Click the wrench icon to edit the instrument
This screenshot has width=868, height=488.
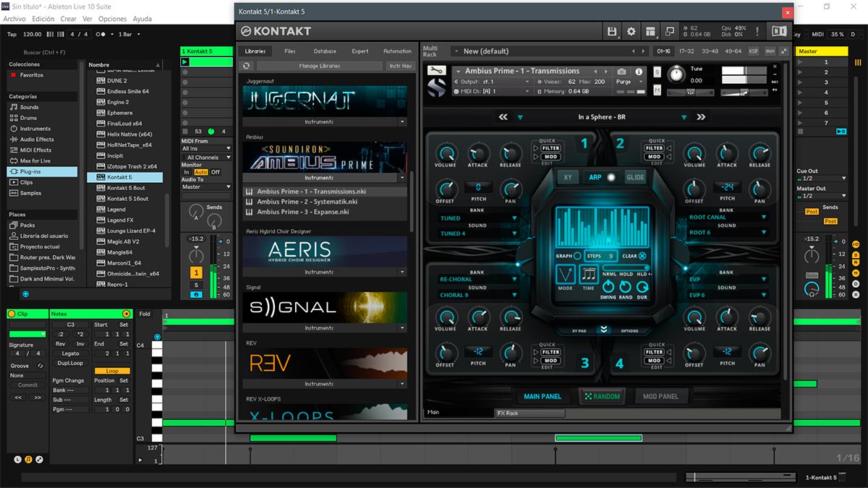435,71
